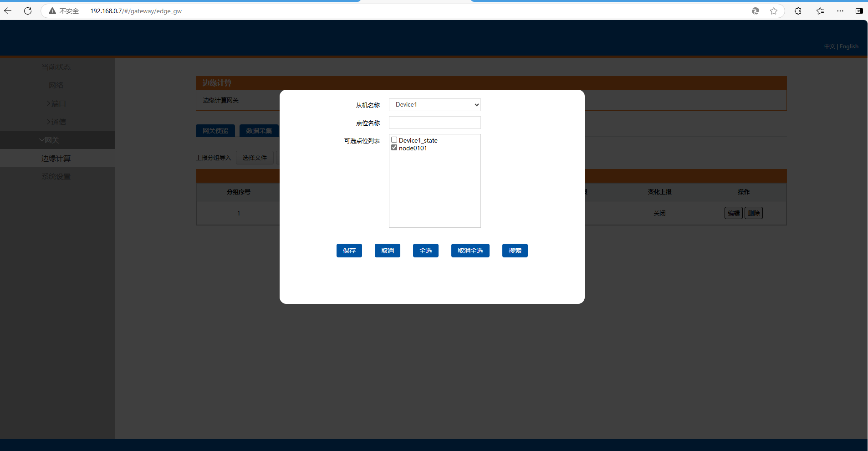
Task: Click the browser address bar URL
Action: [136, 11]
